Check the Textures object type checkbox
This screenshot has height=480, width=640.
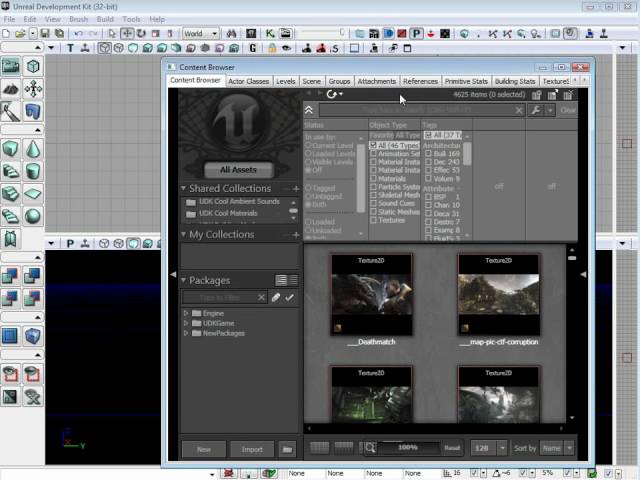[373, 220]
